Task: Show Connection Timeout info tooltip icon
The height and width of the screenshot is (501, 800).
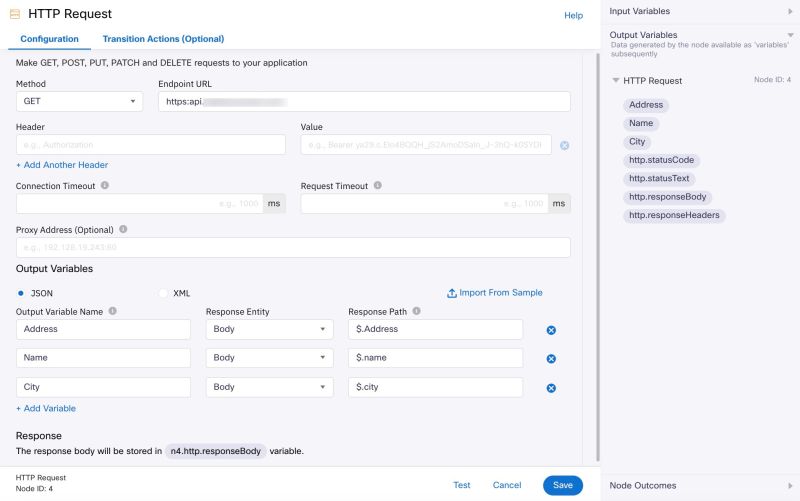Action: [x=105, y=185]
